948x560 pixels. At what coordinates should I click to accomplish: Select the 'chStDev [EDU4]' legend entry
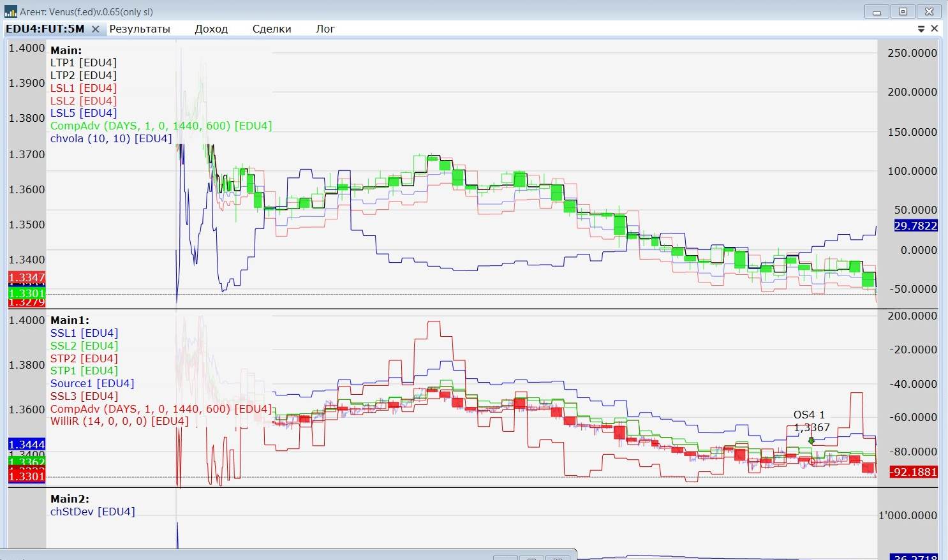tap(93, 512)
